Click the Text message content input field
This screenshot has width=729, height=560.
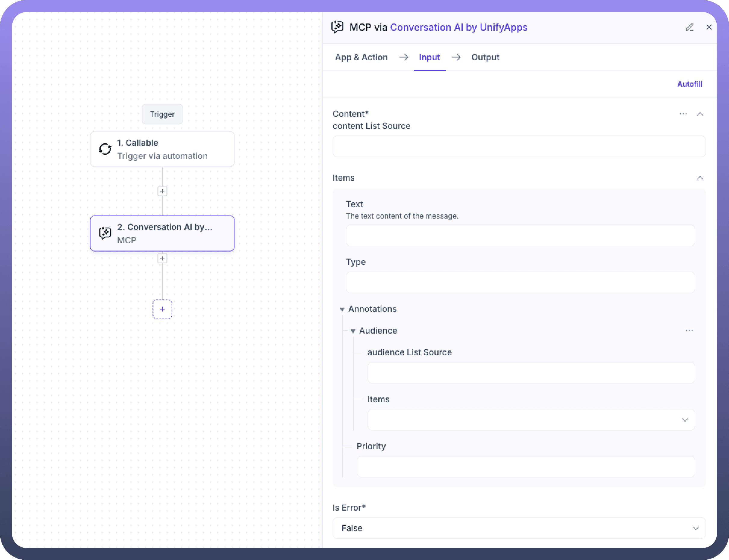520,236
